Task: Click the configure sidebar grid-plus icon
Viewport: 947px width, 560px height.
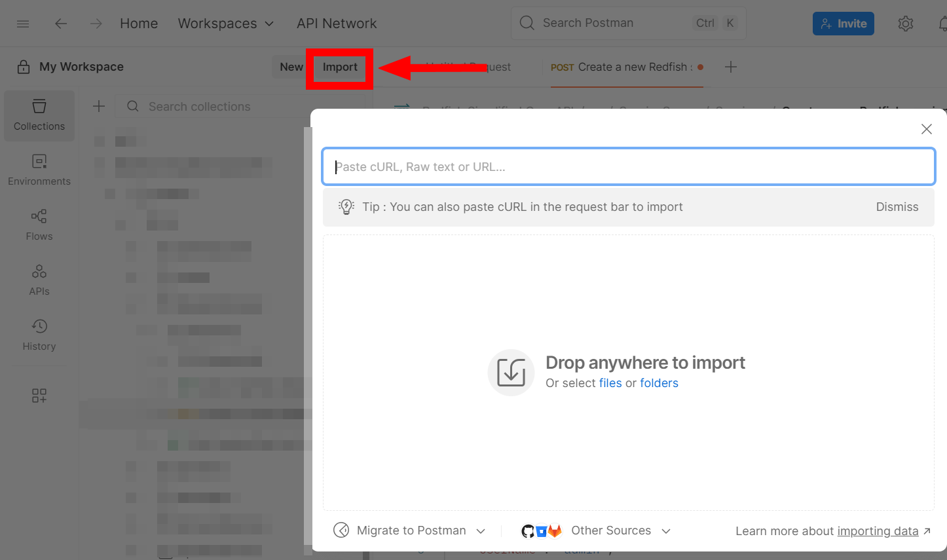Action: tap(39, 396)
